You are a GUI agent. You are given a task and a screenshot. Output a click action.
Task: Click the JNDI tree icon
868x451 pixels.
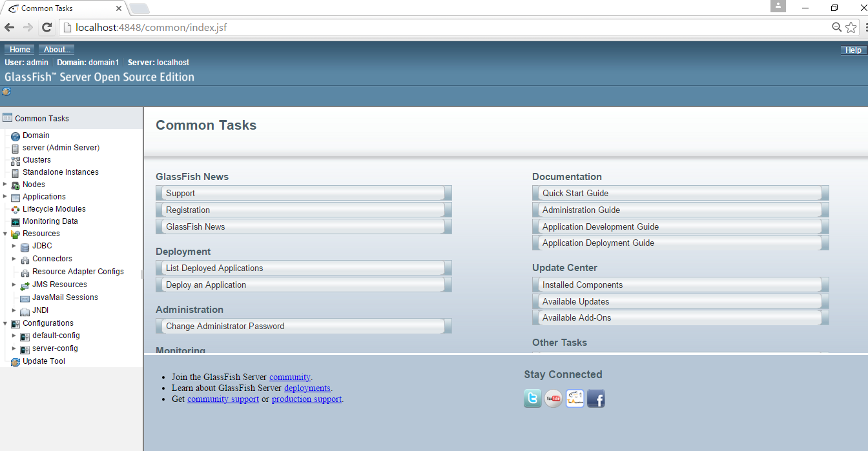25,311
